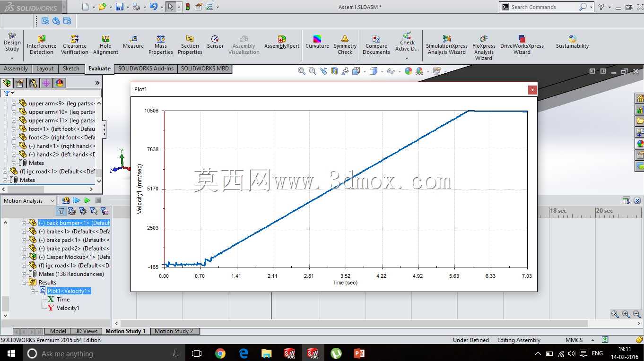Save the document with the floppy icon

click(120, 7)
